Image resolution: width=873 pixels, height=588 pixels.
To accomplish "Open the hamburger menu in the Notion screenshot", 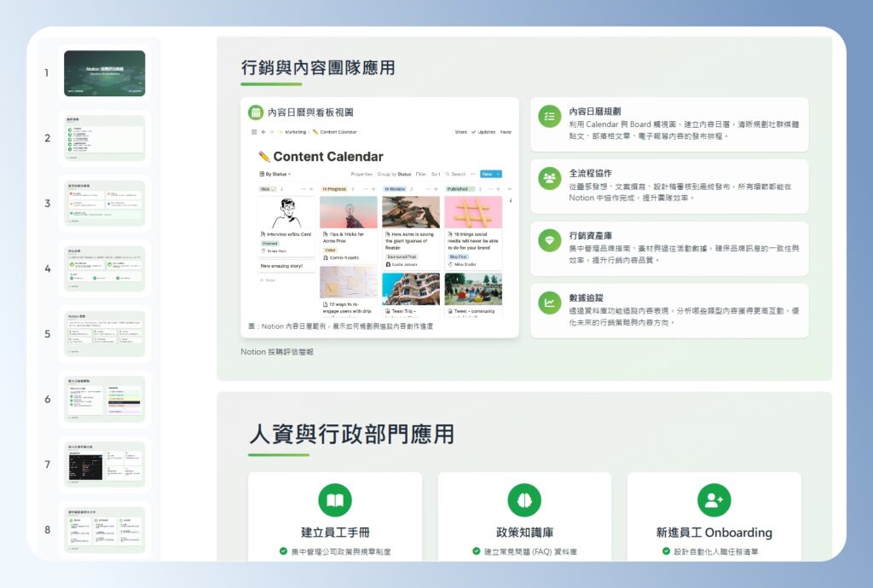I will (x=252, y=131).
